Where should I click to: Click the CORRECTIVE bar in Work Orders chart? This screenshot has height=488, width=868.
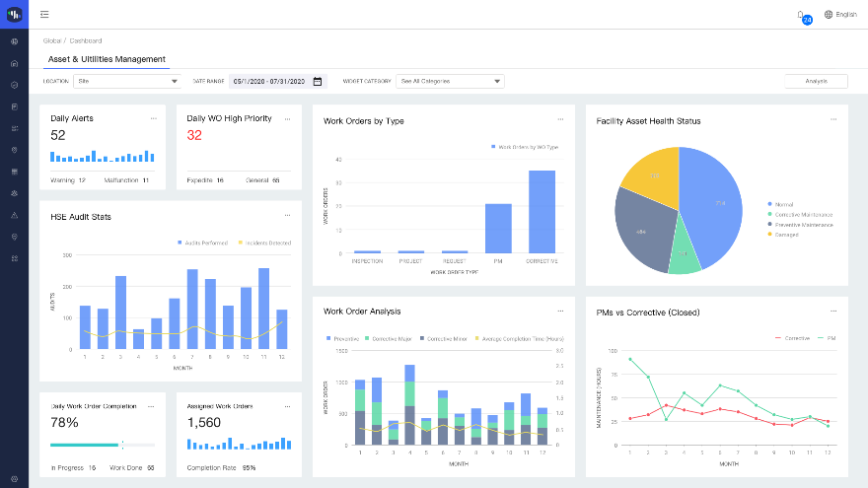[x=542, y=212]
